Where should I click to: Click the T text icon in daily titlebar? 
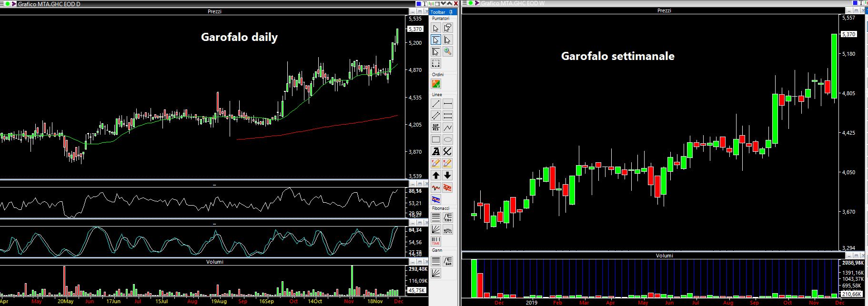point(425,3)
